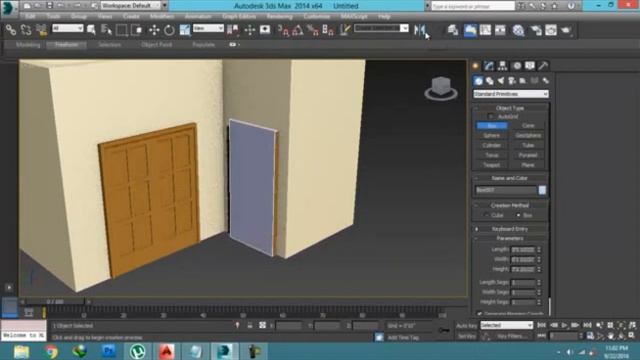Click the Play Animation button
Image resolution: width=640 pixels, height=360 pixels.
(564, 325)
